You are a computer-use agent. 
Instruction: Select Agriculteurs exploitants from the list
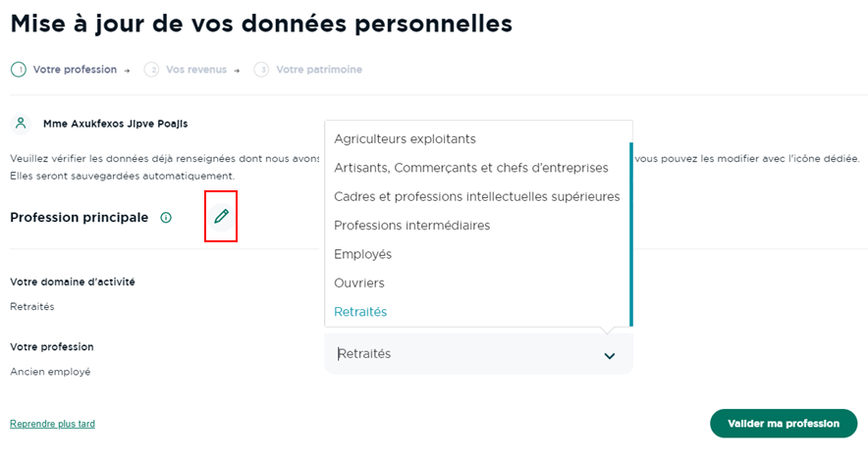pyautogui.click(x=405, y=139)
